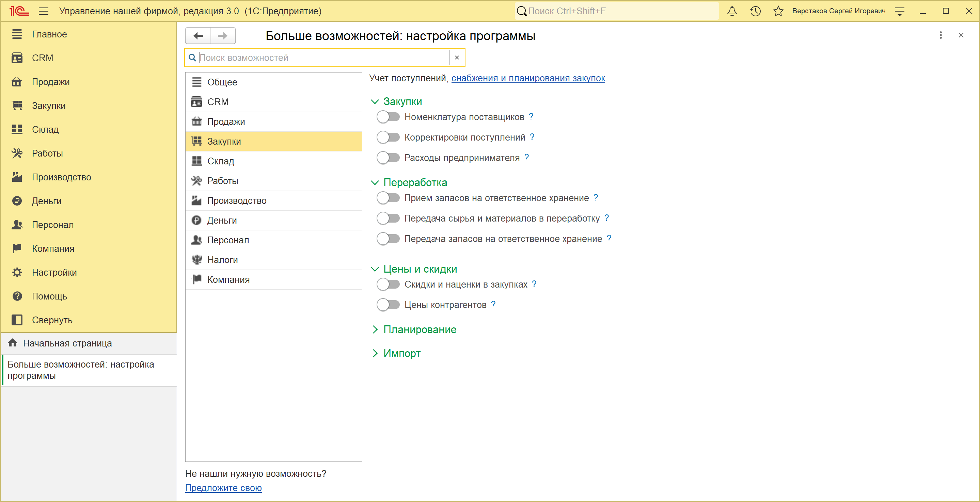The image size is (980, 502).
Task: Open Производство section in left sidebar
Action: (x=88, y=177)
